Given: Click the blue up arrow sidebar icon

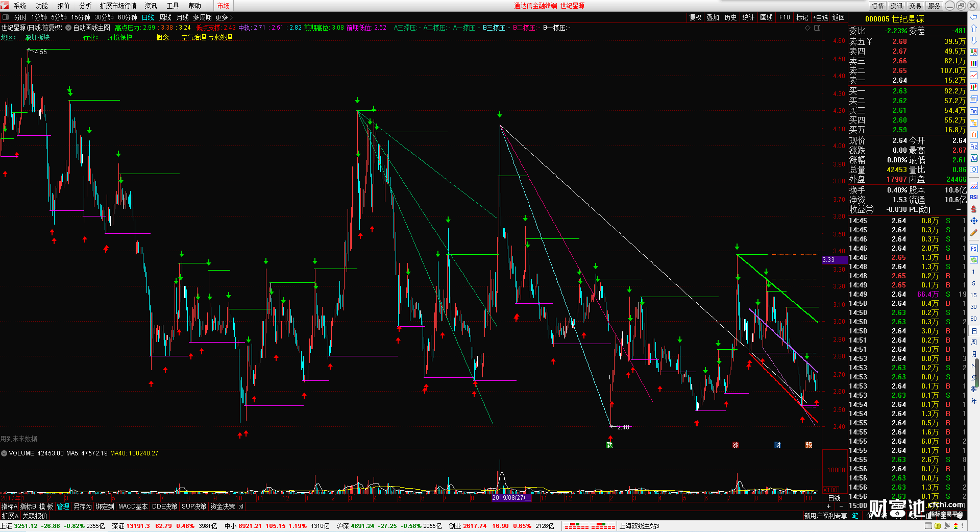Looking at the screenshot, I should 974,29.
